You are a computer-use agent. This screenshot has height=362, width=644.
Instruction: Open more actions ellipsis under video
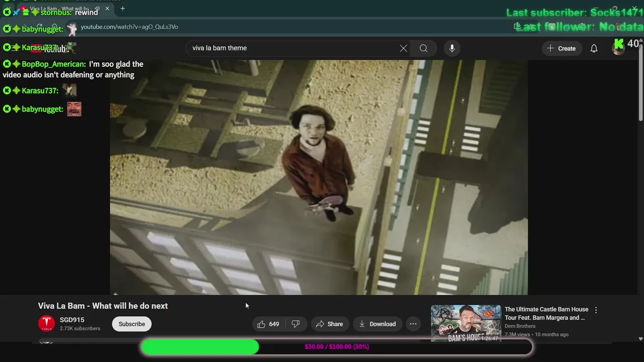(413, 324)
